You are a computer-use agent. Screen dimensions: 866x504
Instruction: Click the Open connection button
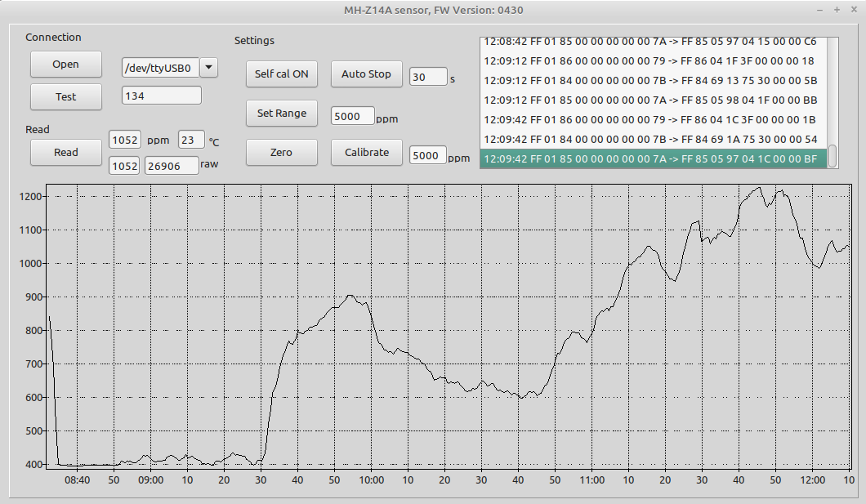66,65
